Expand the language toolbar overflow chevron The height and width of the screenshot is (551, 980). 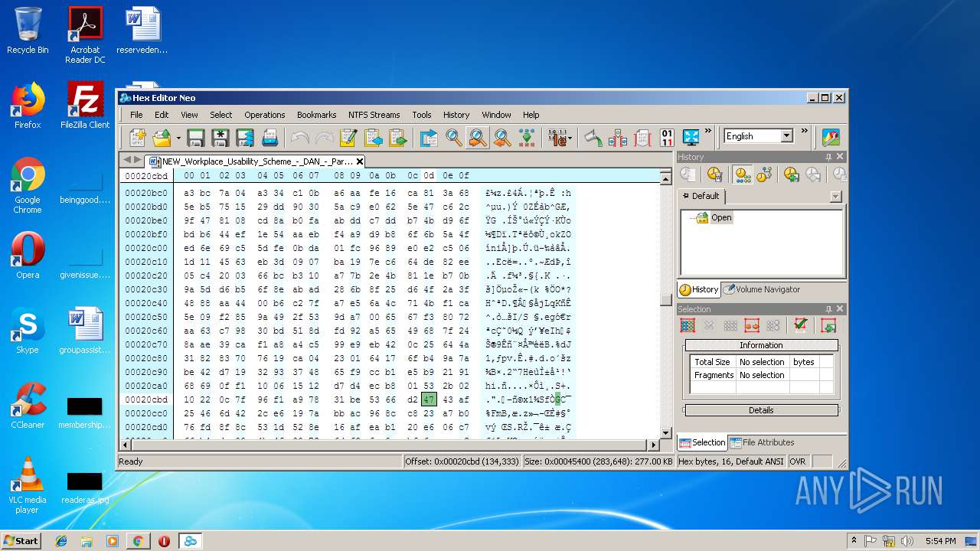click(x=804, y=131)
